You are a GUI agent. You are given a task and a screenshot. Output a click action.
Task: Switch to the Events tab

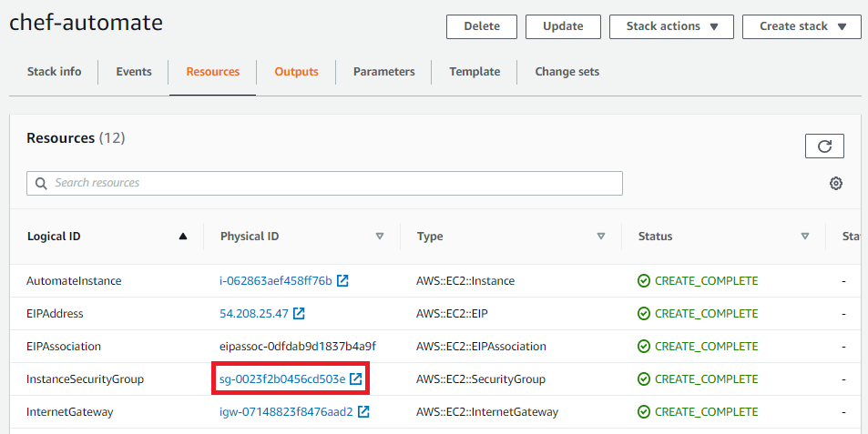pyautogui.click(x=134, y=72)
